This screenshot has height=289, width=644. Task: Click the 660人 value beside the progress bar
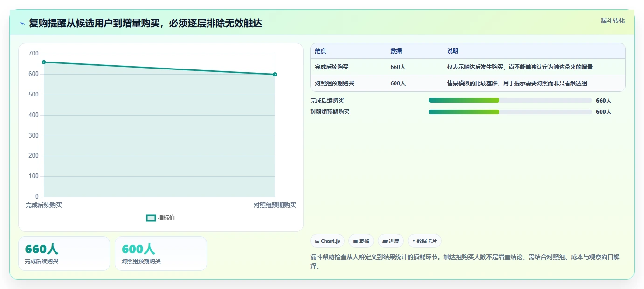[x=603, y=101]
